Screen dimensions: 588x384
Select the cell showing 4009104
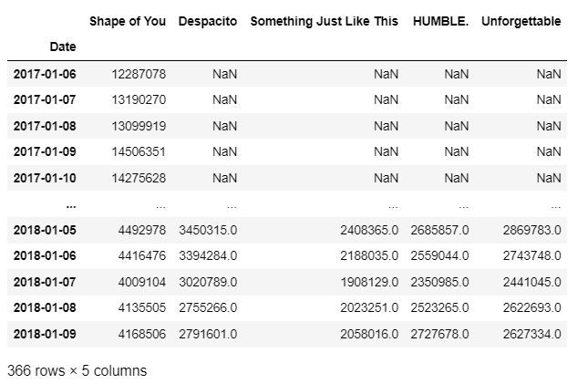click(142, 282)
